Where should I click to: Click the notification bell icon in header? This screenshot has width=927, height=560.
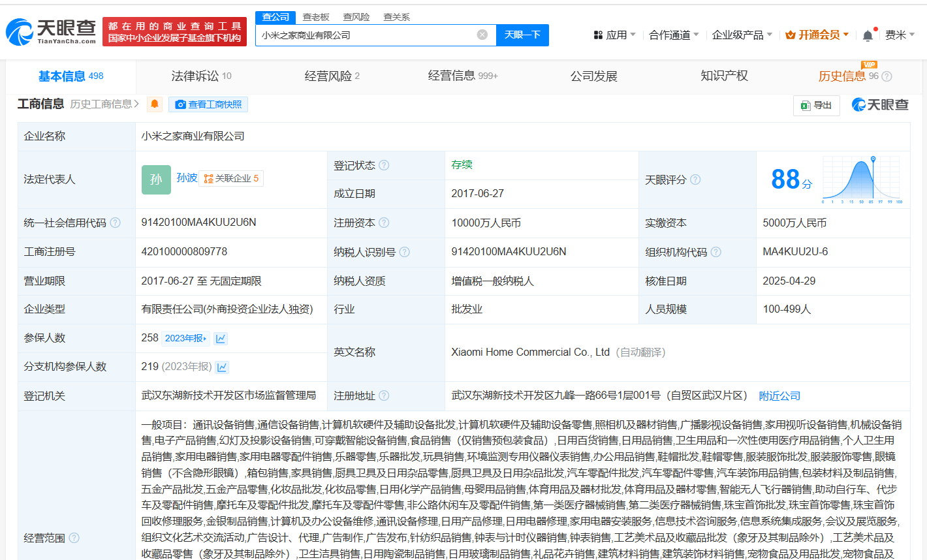tap(868, 35)
